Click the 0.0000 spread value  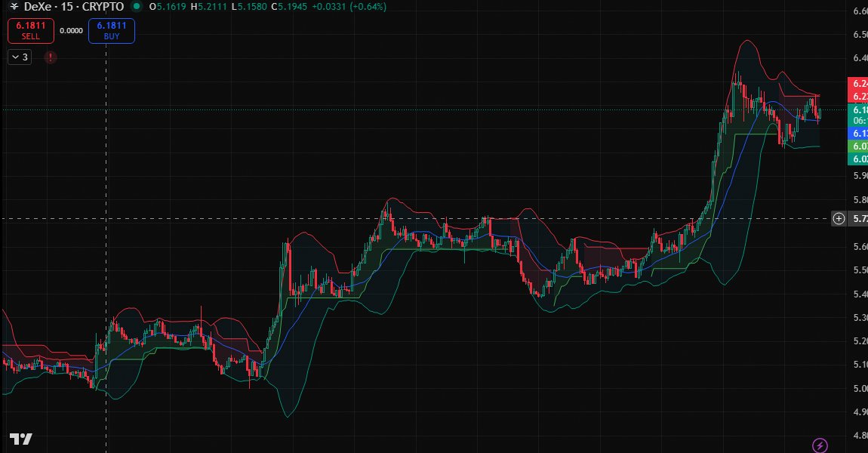pyautogui.click(x=72, y=31)
